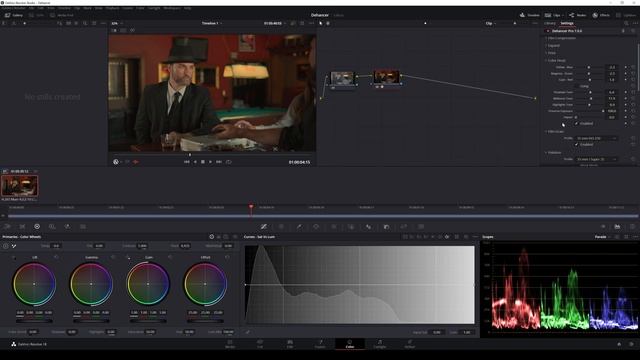Click the Lift color wheel center point

click(x=34, y=284)
